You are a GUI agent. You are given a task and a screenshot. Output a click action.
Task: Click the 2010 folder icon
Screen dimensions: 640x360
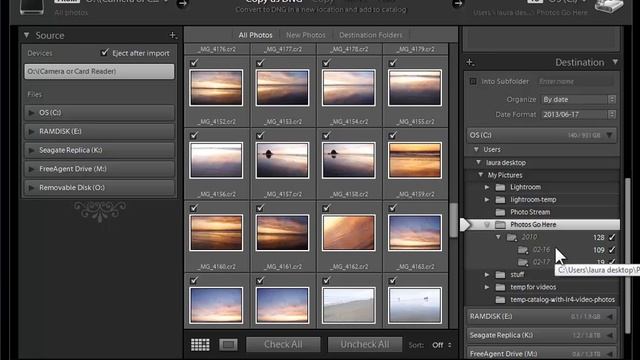(512, 237)
